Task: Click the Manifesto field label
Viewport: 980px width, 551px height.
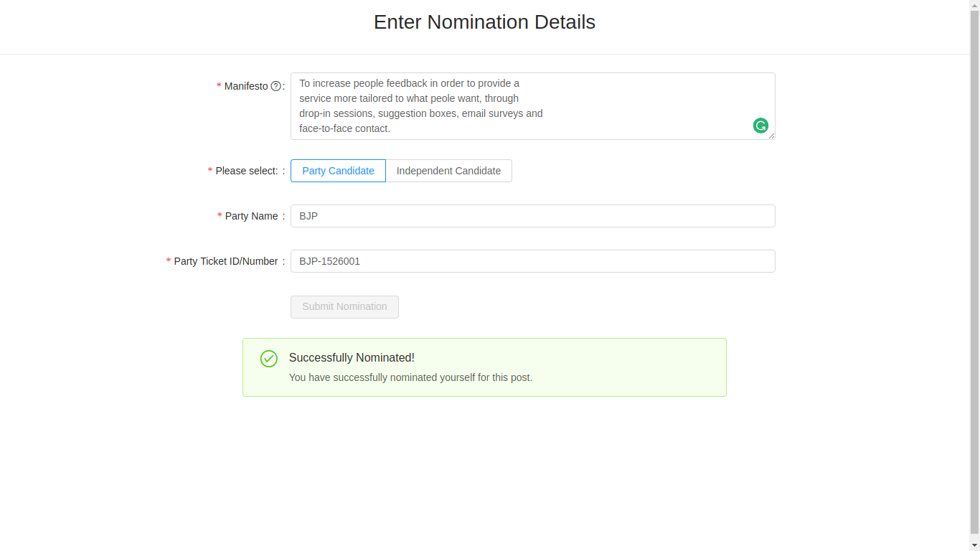Action: point(246,86)
